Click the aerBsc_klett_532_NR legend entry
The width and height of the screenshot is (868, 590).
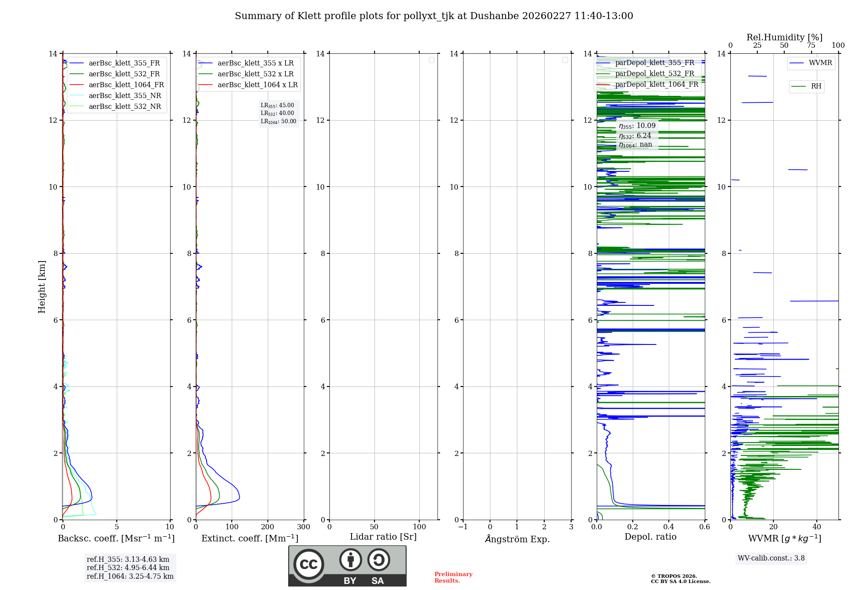[125, 107]
